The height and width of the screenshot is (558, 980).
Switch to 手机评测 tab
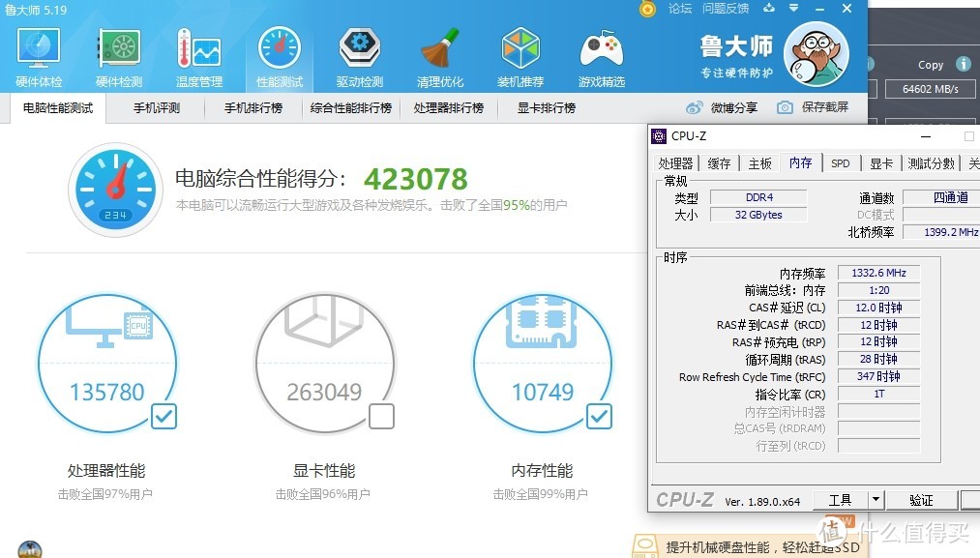(x=157, y=108)
